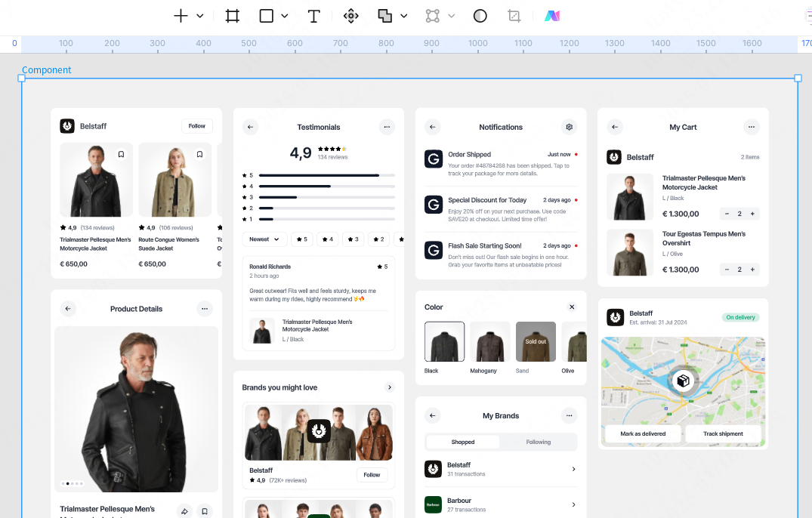Click the Component tool icon in toolbar
This screenshot has height=518, width=812.
tap(351, 16)
